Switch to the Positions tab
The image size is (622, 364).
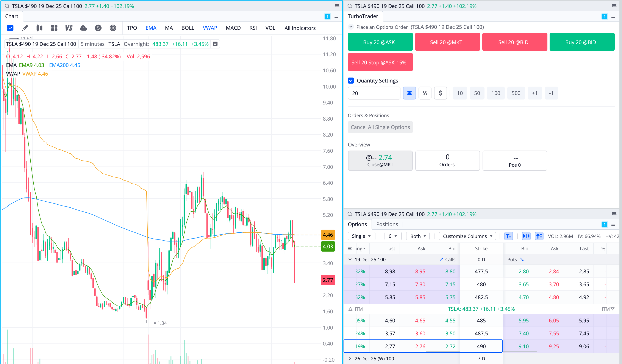point(387,224)
